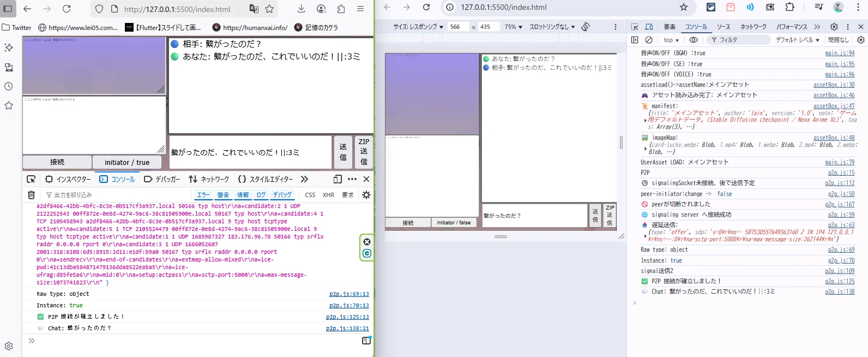This screenshot has height=357, width=868.
Task: Click Chrome's clear console icon
Action: coord(649,40)
